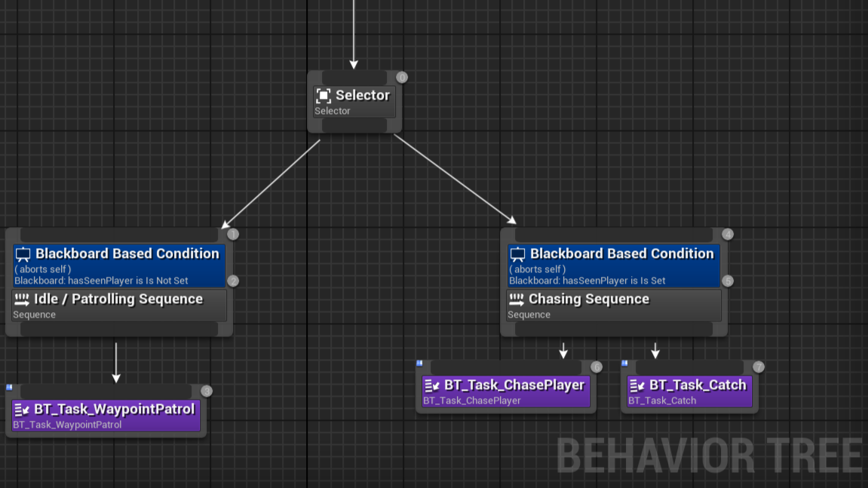Open blueprint via blue icon above BT_Task_Catch

[624, 364]
